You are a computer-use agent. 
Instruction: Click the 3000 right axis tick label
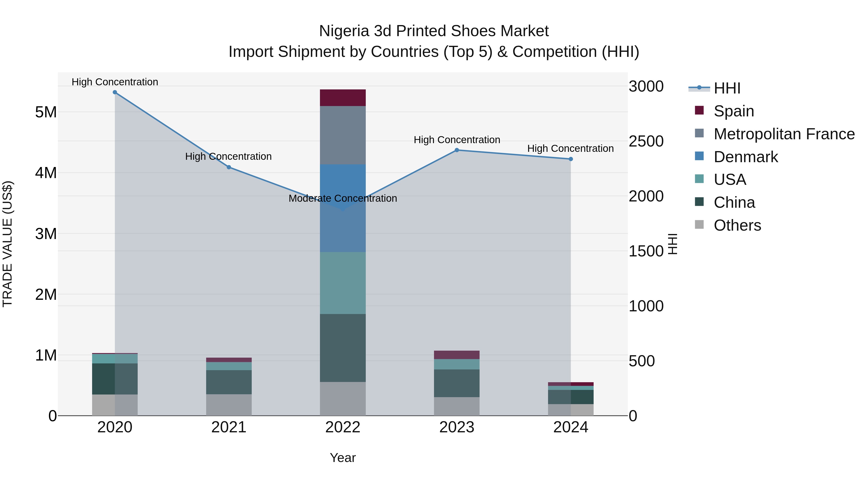coord(646,86)
